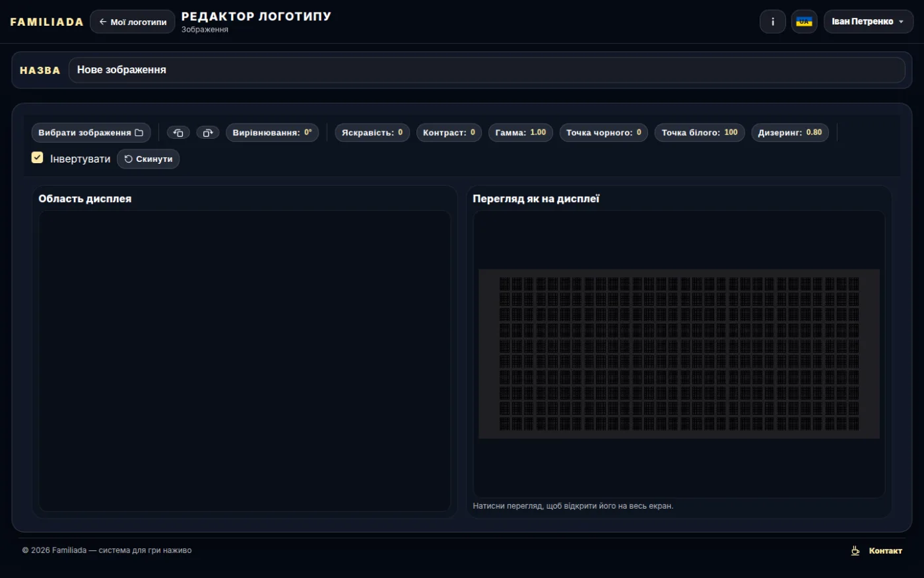
Task: Click the Гамма setting pill
Action: pos(521,133)
